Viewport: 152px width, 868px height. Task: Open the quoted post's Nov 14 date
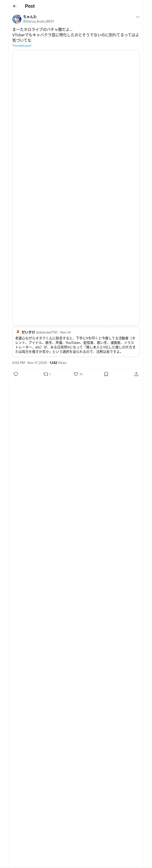click(x=65, y=332)
